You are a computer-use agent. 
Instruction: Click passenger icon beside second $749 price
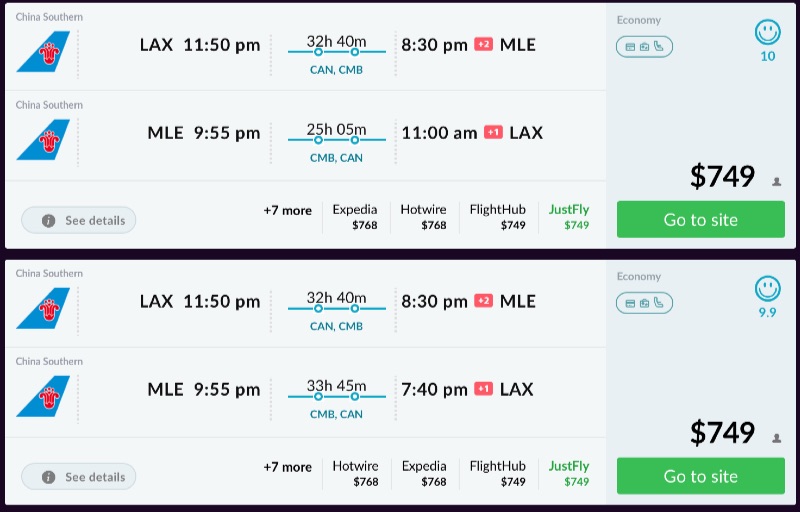click(x=776, y=439)
